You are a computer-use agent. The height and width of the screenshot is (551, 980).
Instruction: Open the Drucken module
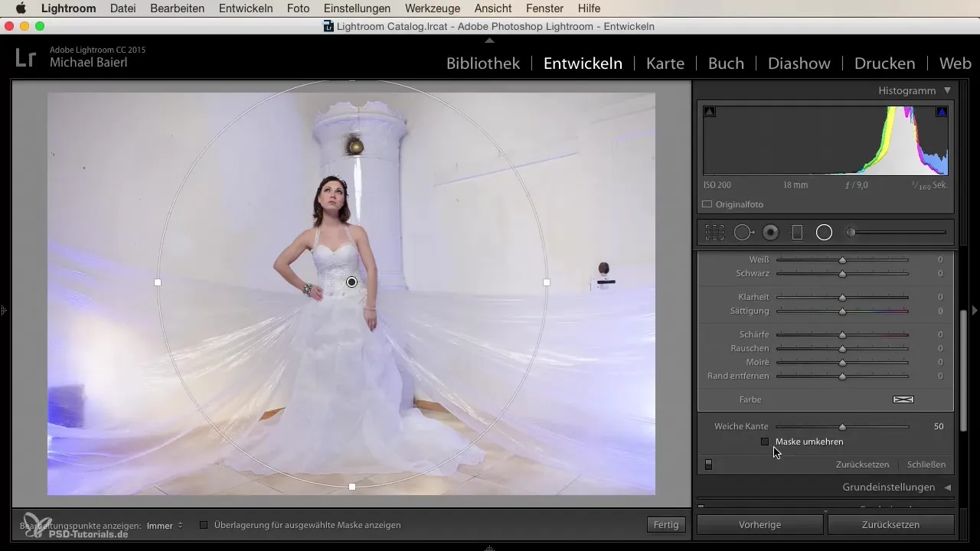pos(884,64)
